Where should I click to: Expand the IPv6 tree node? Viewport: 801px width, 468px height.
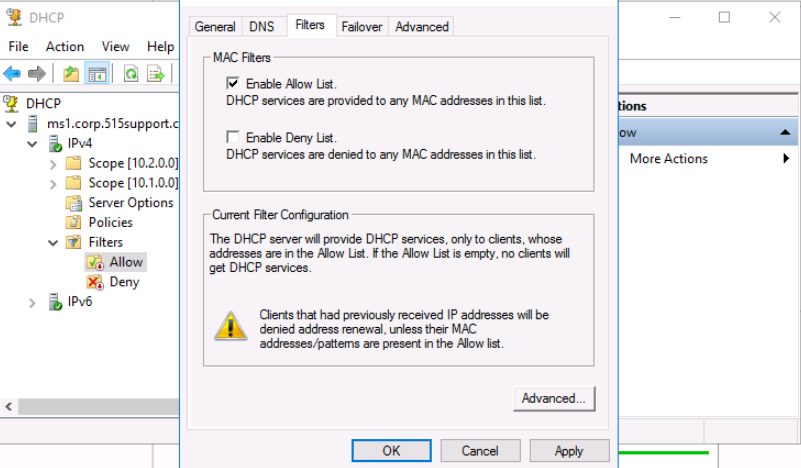(x=32, y=303)
